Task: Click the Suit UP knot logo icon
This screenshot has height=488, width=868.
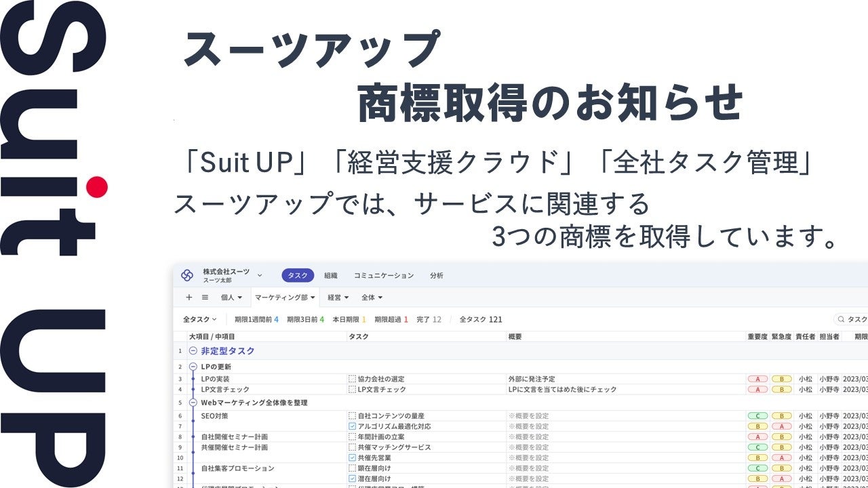Action: pyautogui.click(x=187, y=275)
